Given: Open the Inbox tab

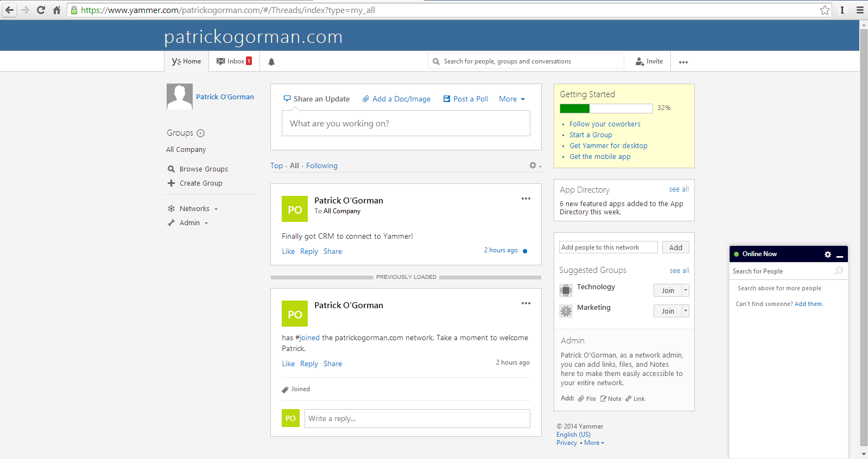Looking at the screenshot, I should click(234, 61).
